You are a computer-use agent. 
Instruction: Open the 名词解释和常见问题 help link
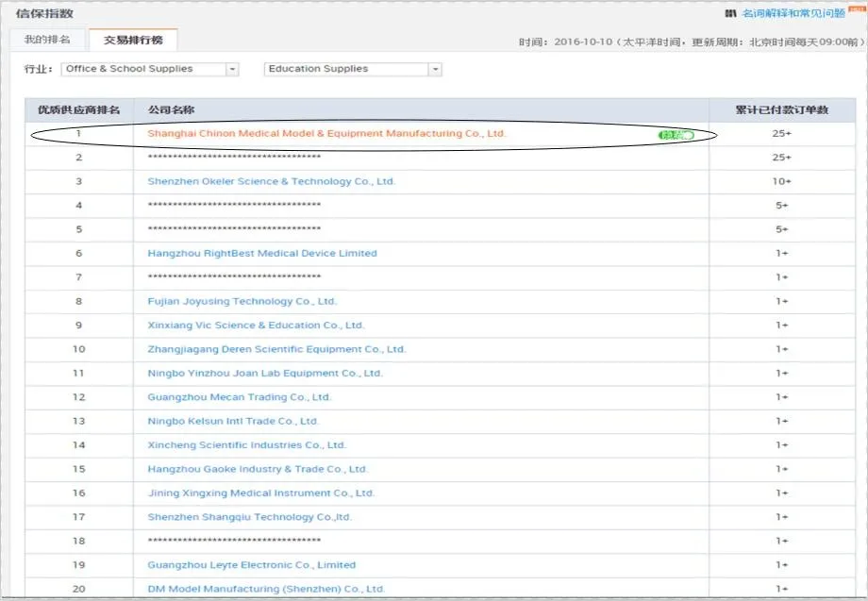tap(793, 14)
